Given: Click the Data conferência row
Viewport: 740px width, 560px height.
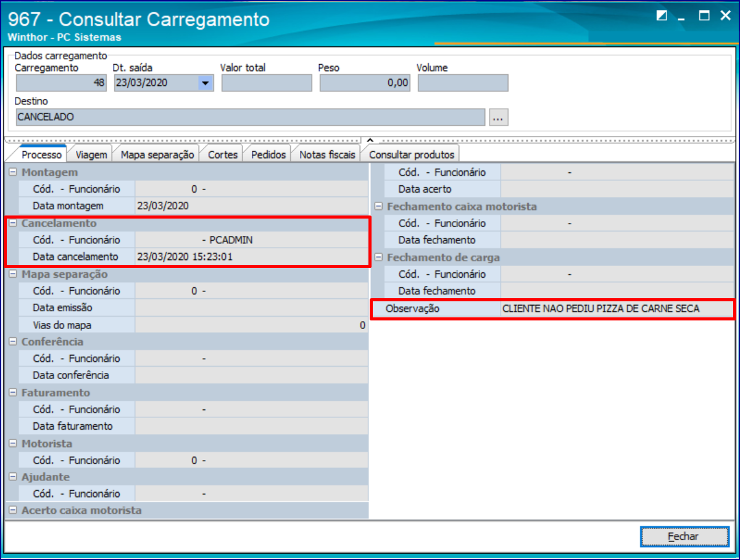Looking at the screenshot, I should pos(194,375).
